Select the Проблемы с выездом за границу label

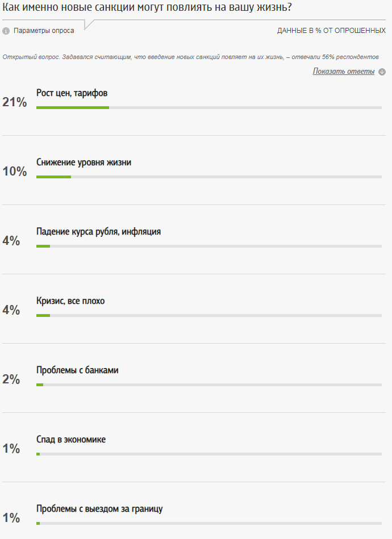[99, 508]
